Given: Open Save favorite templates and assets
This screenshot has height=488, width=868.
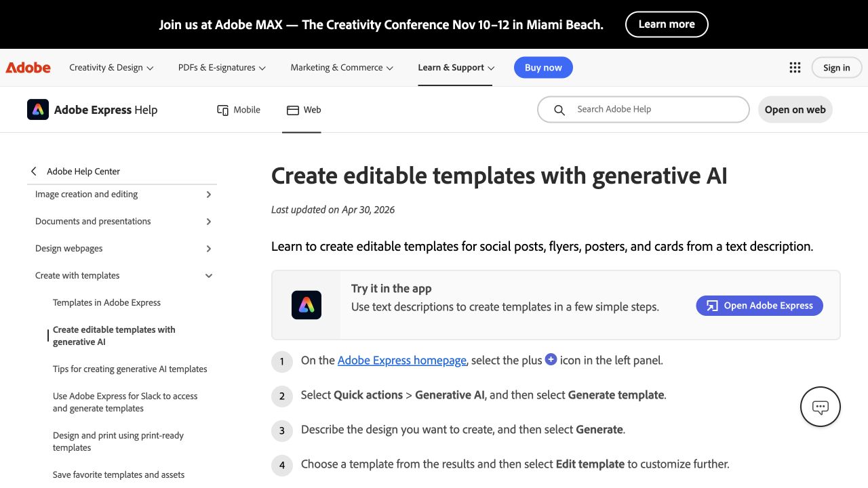Looking at the screenshot, I should point(119,475).
